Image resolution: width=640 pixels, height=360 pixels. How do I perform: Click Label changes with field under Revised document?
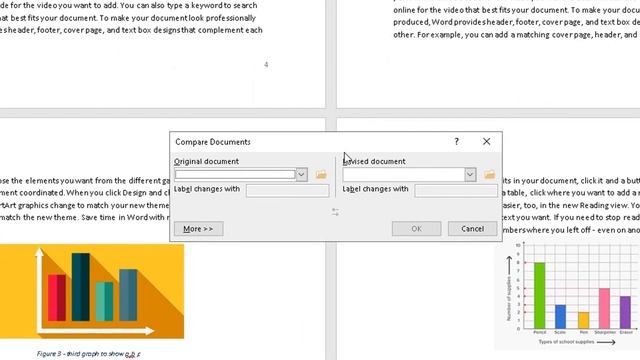[x=456, y=191]
